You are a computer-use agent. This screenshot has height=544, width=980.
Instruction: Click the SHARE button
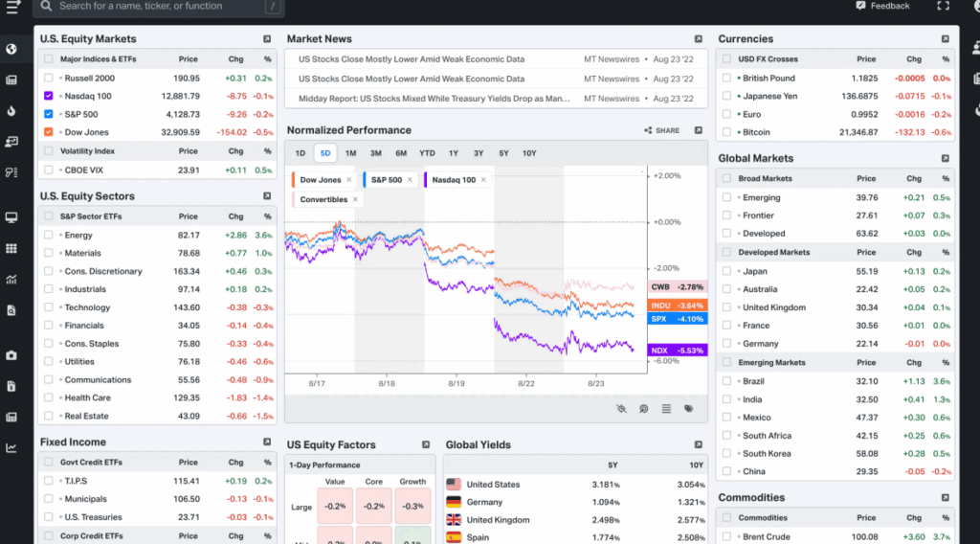coord(662,130)
